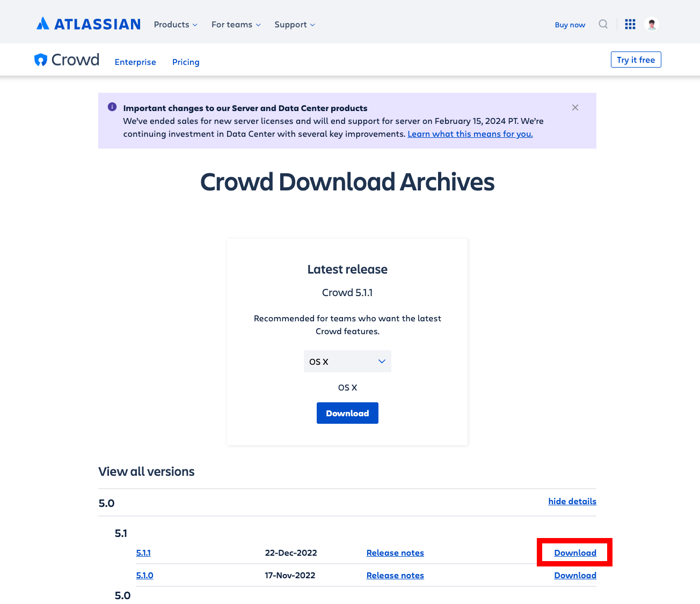Open the search magnifier icon
The image size is (700, 604).
click(603, 24)
